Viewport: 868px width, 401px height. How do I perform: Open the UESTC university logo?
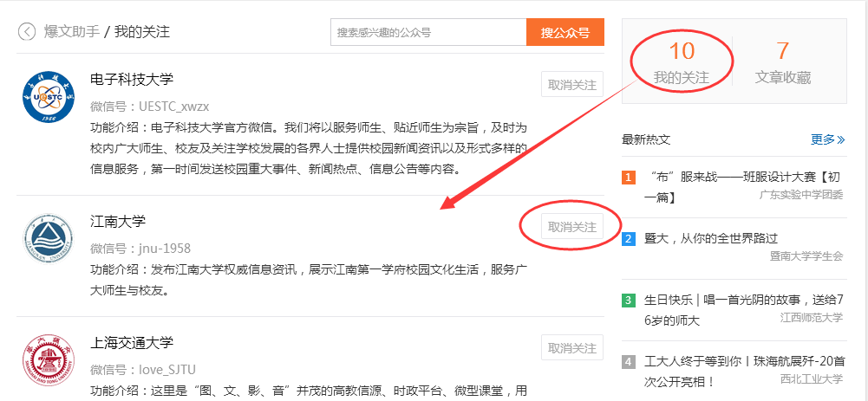pyautogui.click(x=49, y=98)
